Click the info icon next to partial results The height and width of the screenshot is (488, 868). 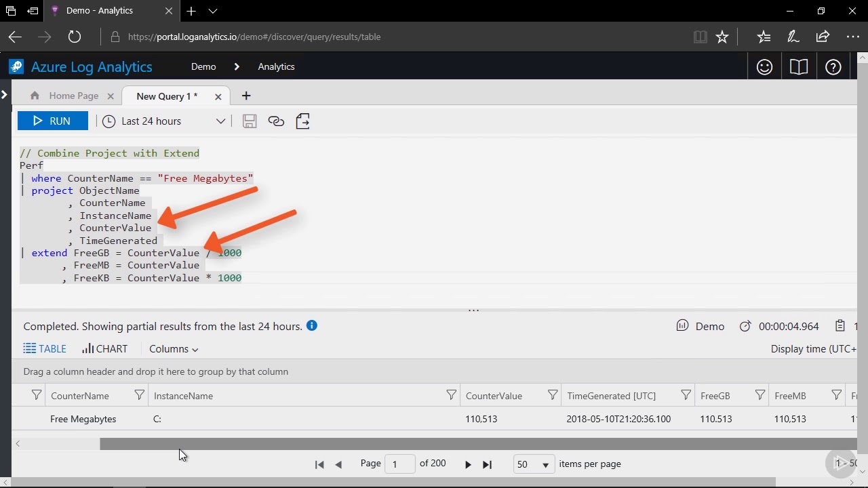pos(312,325)
